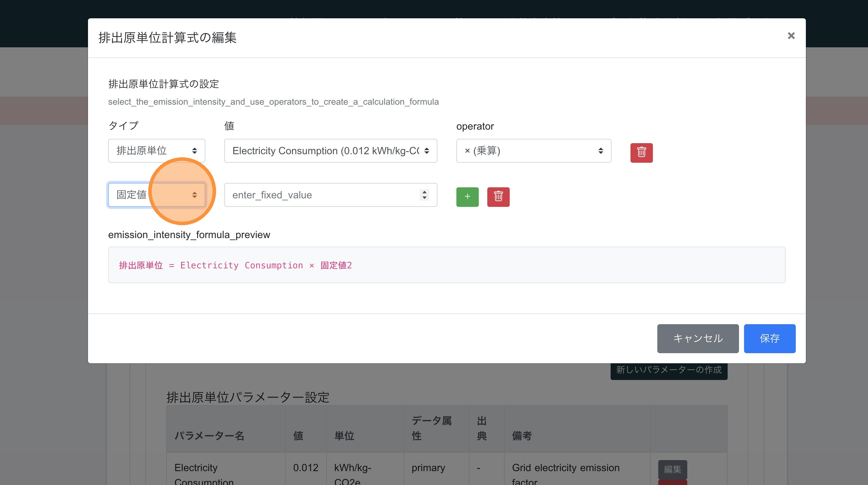Decrement the fixed value stepper down arrow

click(x=424, y=198)
